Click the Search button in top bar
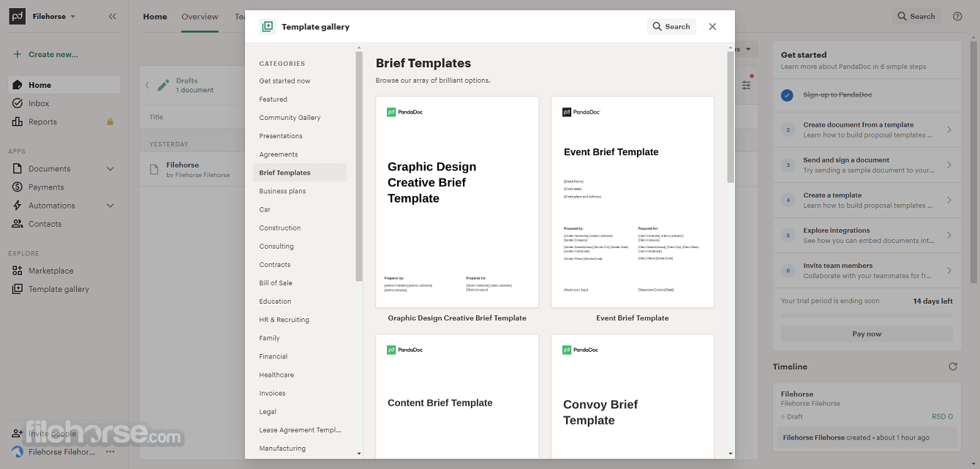980x469 pixels. [916, 16]
